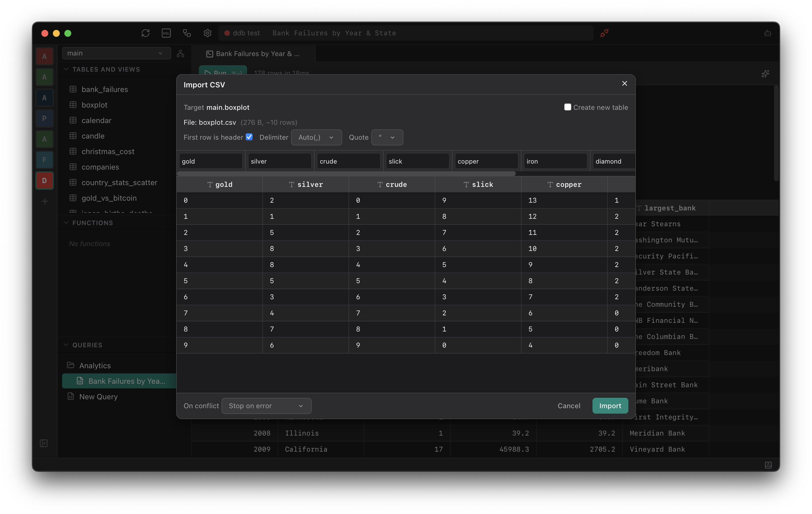Toggle the Create new table checkbox
The height and width of the screenshot is (514, 812).
point(567,107)
